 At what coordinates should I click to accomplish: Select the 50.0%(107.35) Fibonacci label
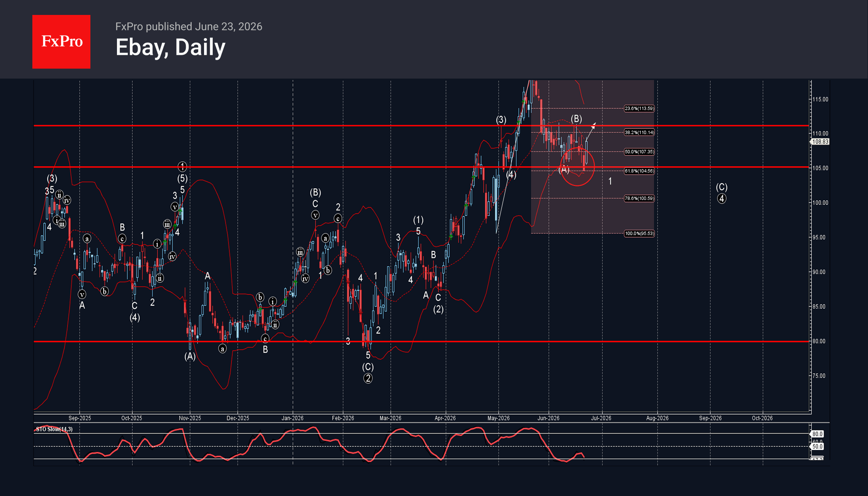pyautogui.click(x=639, y=152)
